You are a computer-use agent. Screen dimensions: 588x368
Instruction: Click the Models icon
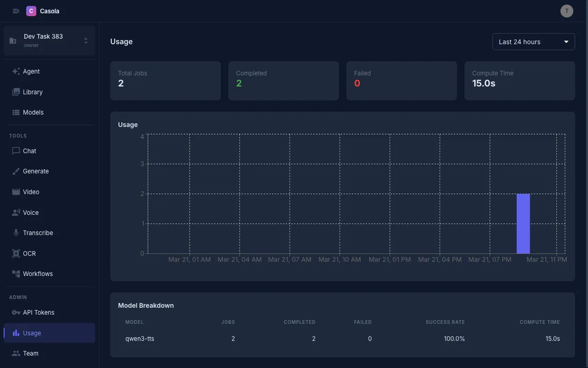pos(16,112)
